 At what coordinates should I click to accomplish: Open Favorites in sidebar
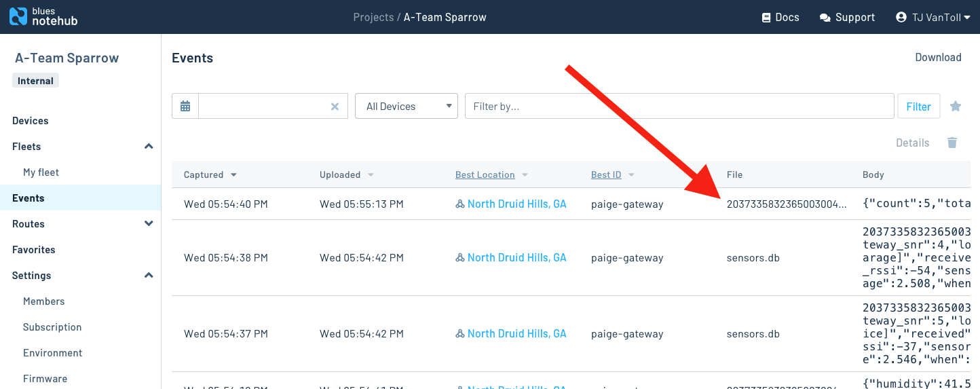coord(34,249)
